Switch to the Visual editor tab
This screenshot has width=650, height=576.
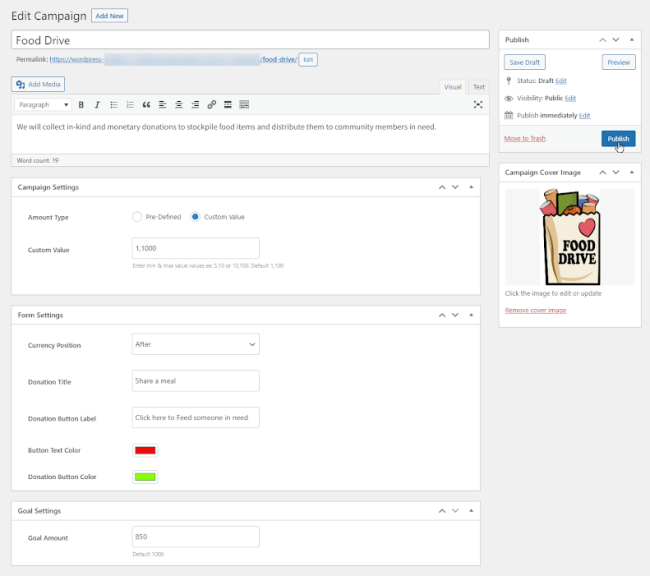pos(453,87)
